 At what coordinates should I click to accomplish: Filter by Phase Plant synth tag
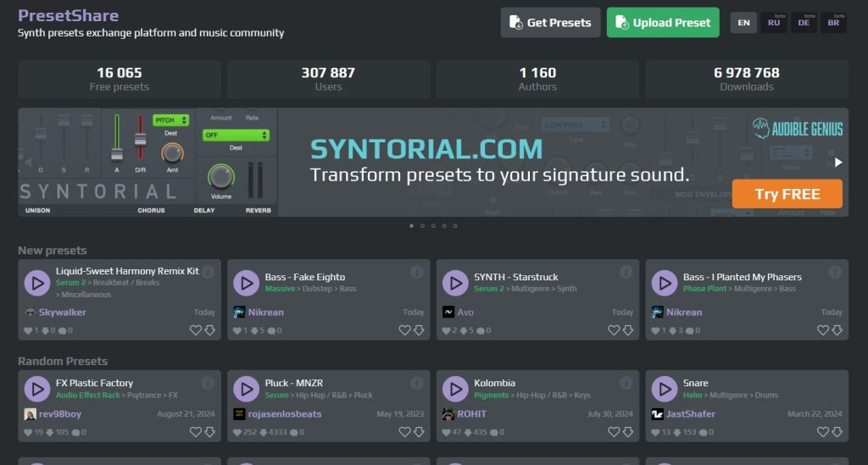pos(704,289)
